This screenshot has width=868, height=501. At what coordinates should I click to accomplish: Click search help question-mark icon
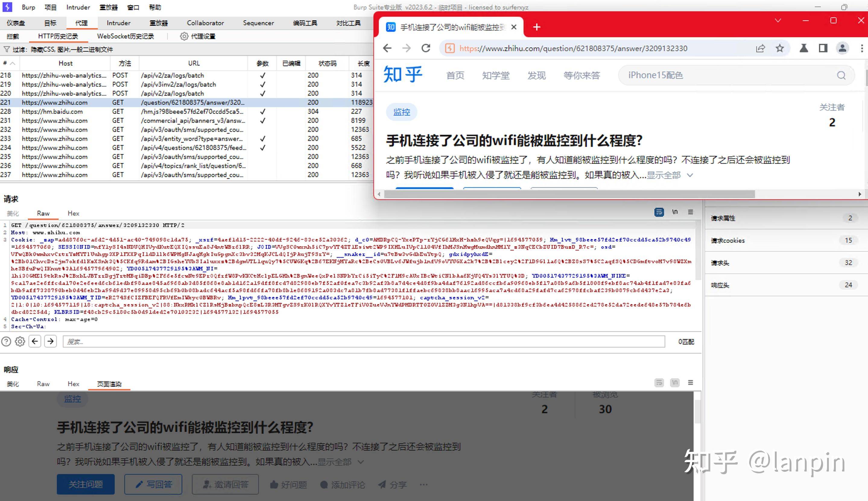tap(6, 341)
